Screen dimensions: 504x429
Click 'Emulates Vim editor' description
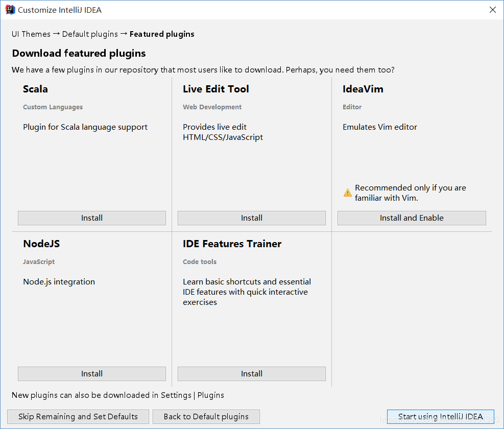(x=380, y=127)
